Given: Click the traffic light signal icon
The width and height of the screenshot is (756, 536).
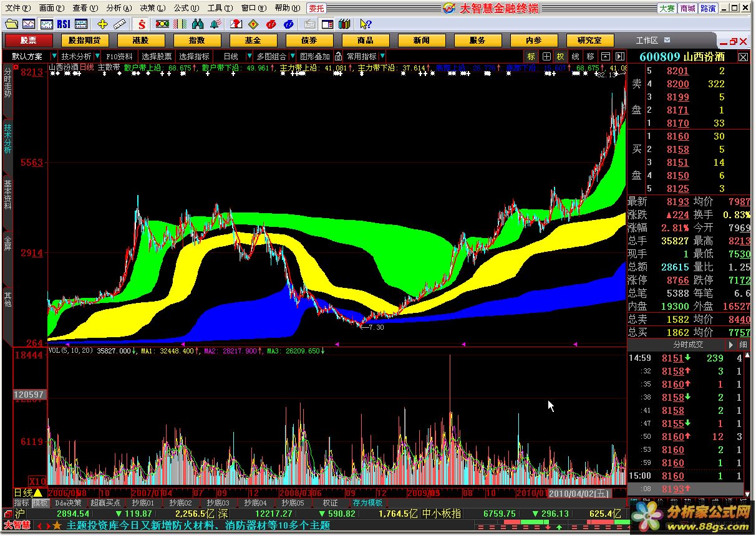Looking at the screenshot, I should [162, 24].
